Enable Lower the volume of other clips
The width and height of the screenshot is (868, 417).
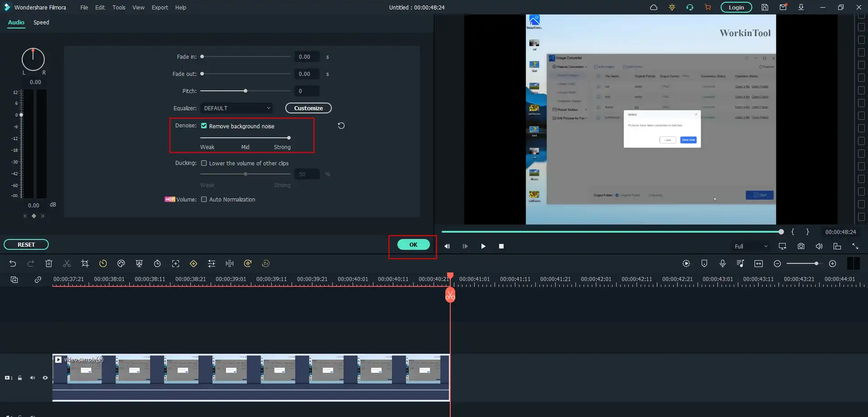pyautogui.click(x=204, y=163)
